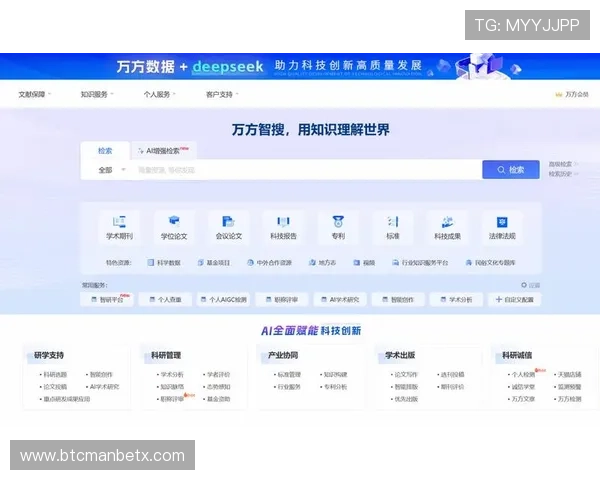Viewport: 600px width, 480px height.
Task: Click the blue 检索 search button
Action: [511, 170]
